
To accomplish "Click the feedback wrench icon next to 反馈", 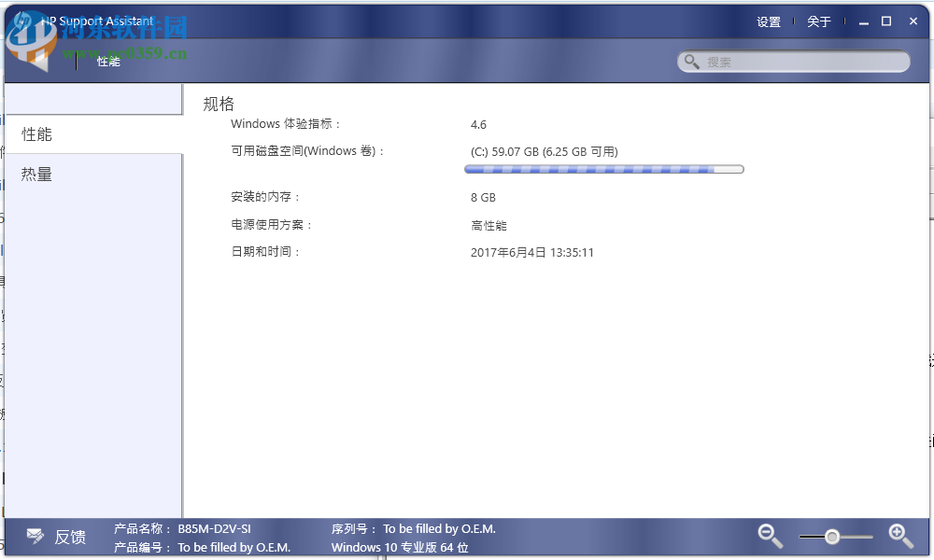I will coord(35,536).
